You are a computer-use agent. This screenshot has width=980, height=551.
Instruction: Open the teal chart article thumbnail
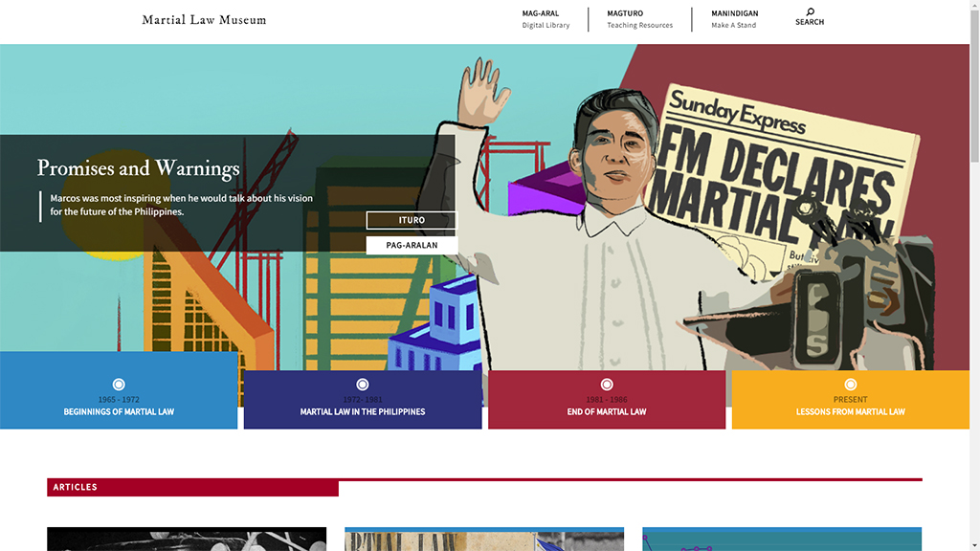point(782,540)
